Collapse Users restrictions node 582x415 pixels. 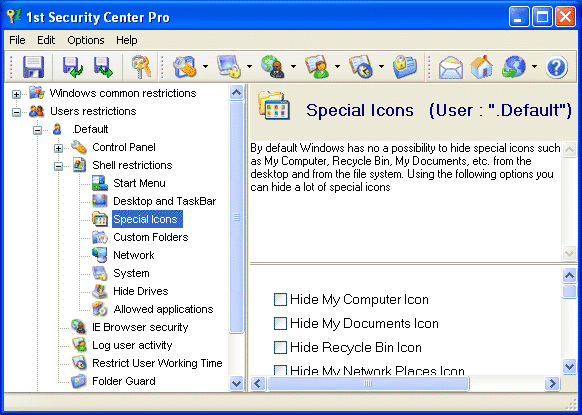coord(16,112)
